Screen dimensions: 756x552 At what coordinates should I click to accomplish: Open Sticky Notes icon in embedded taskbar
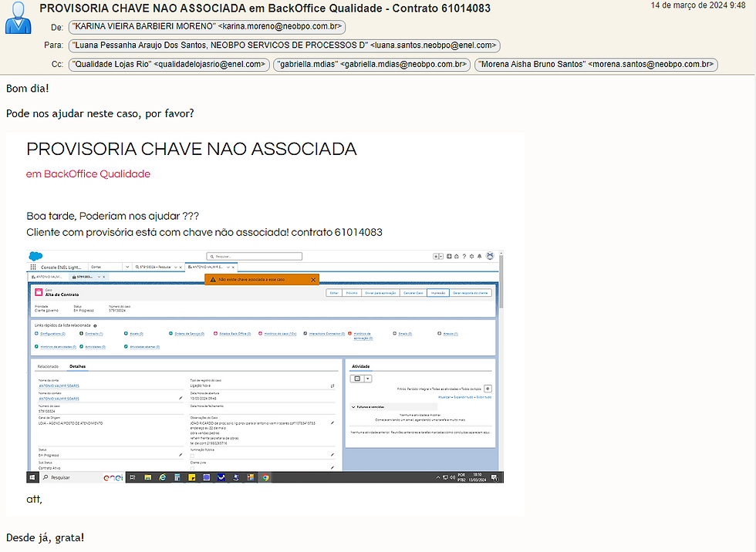(x=192, y=477)
